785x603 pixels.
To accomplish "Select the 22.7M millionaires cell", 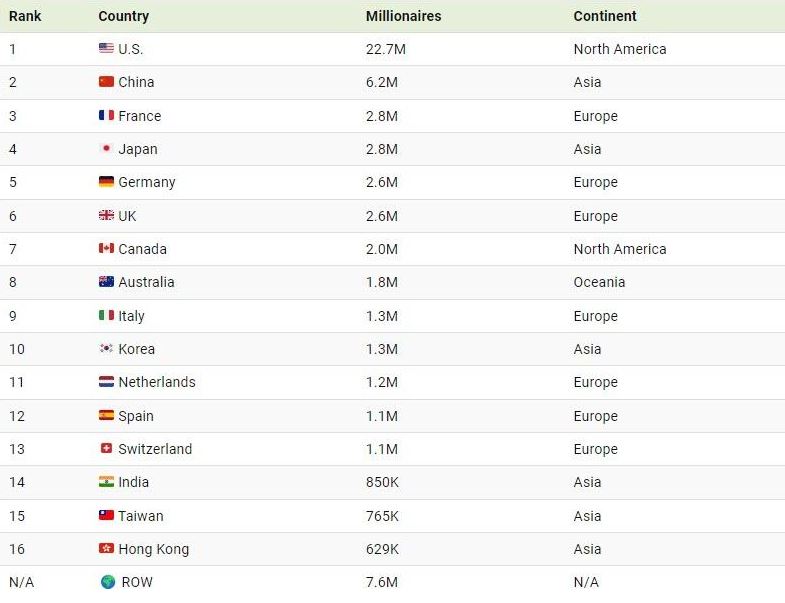I will (386, 49).
